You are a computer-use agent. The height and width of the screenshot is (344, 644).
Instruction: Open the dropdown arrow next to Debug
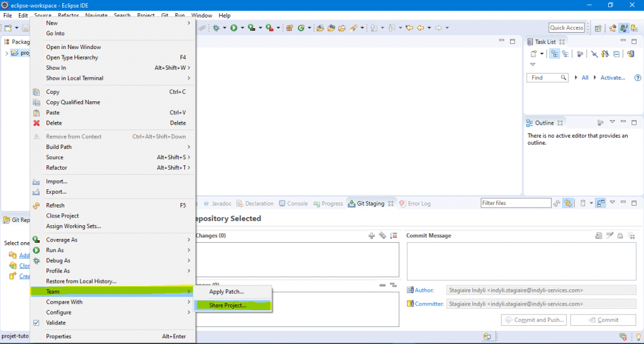tap(225, 28)
